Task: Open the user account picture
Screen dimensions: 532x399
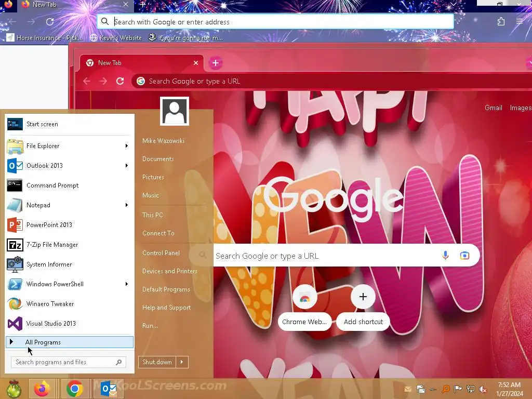Action: (x=175, y=111)
